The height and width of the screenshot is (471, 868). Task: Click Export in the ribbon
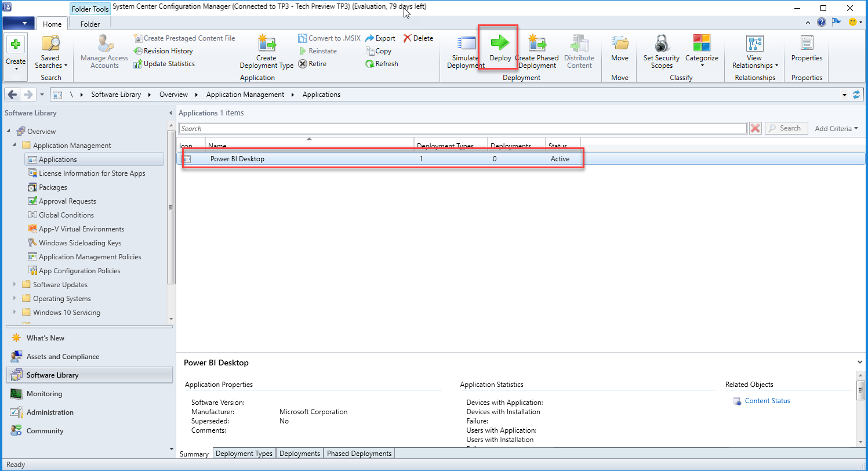[x=380, y=38]
